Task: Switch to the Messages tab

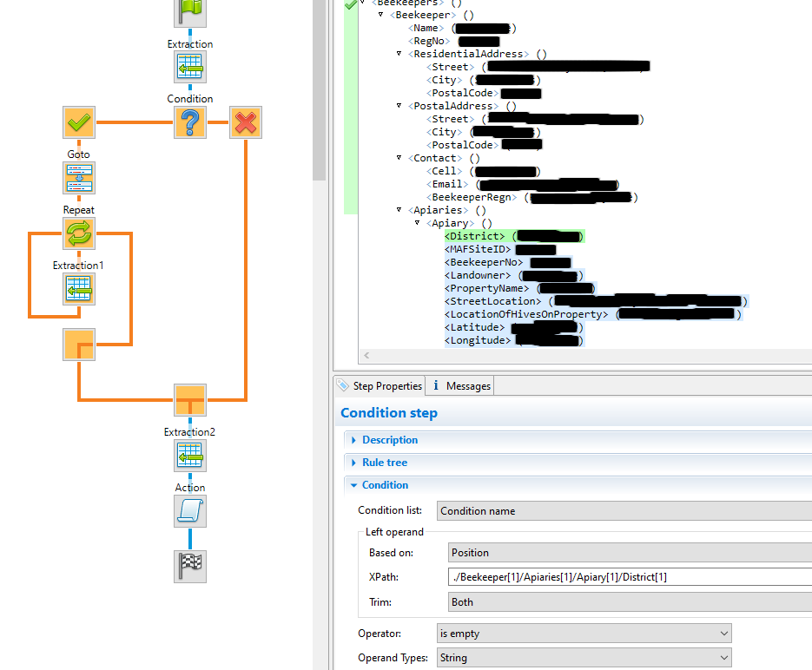Action: tap(460, 386)
